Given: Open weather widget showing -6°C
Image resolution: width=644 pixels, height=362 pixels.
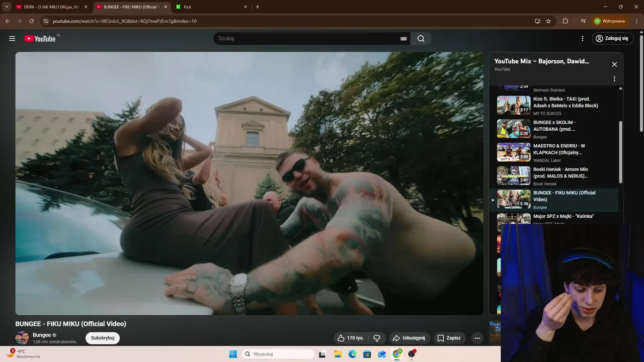Looking at the screenshot, I should (24, 354).
